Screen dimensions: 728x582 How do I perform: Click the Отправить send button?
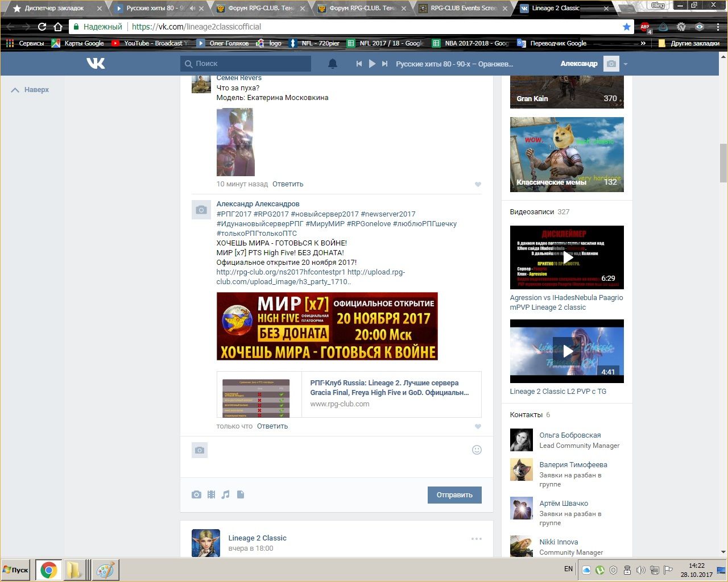pyautogui.click(x=454, y=495)
